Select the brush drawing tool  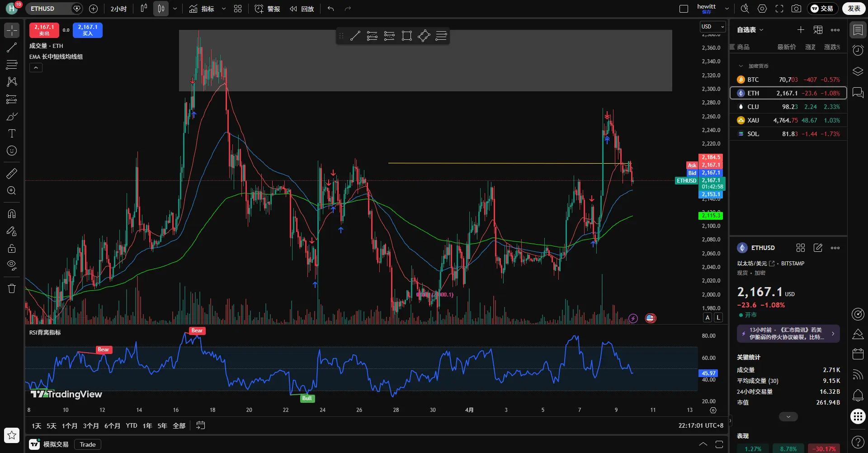(x=12, y=116)
